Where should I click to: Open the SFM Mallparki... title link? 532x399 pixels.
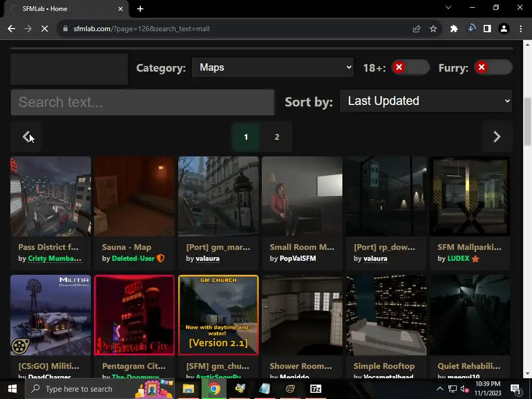pyautogui.click(x=469, y=247)
